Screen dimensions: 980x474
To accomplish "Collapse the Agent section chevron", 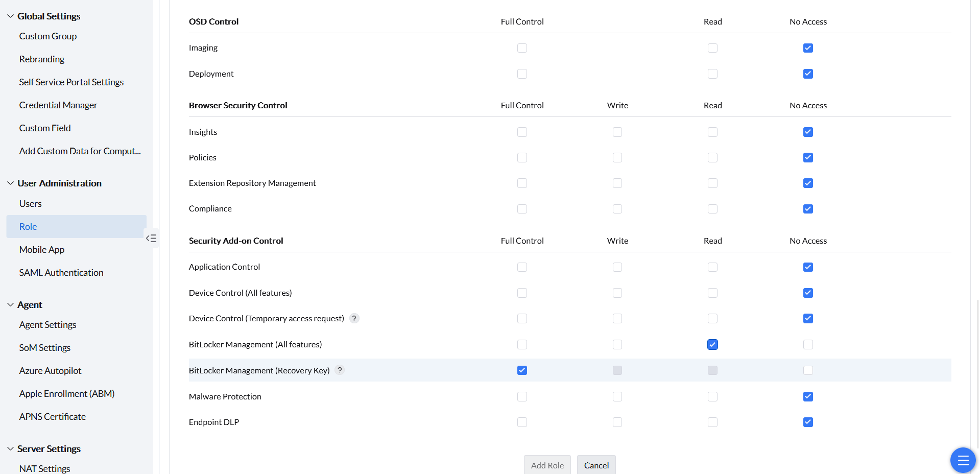I will [10, 305].
